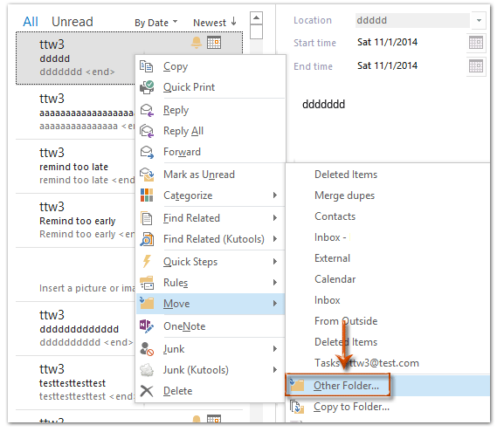This screenshot has width=504, height=432.
Task: Click the End time value Sat 11/1/2014
Action: (387, 65)
